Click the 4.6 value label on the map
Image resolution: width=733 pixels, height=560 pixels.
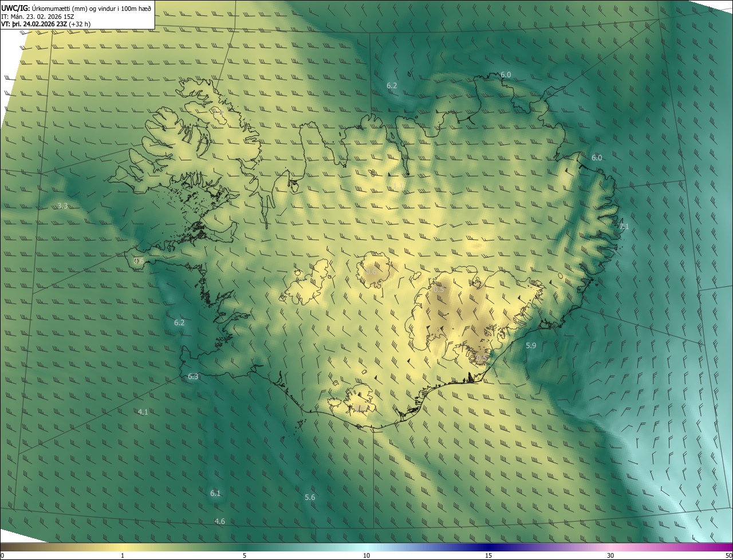tap(220, 522)
